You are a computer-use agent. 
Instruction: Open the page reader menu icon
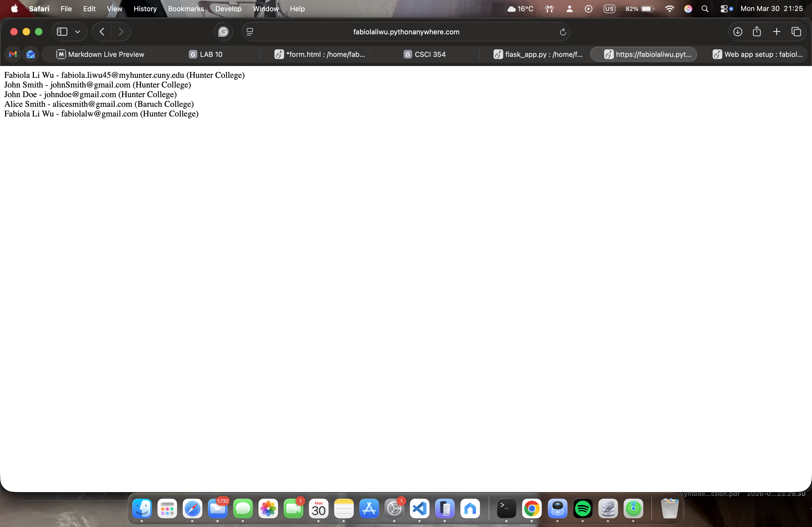[250, 32]
